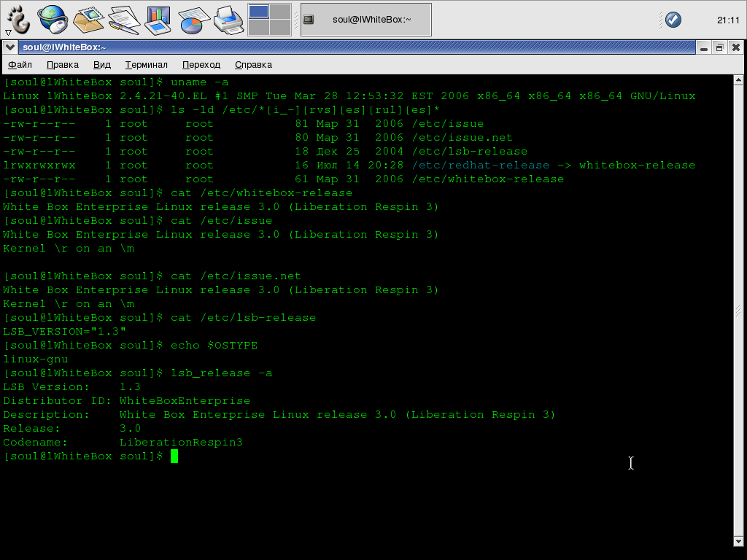Click the green cursor at the terminal prompt
This screenshot has width=747, height=560.
pyautogui.click(x=174, y=456)
